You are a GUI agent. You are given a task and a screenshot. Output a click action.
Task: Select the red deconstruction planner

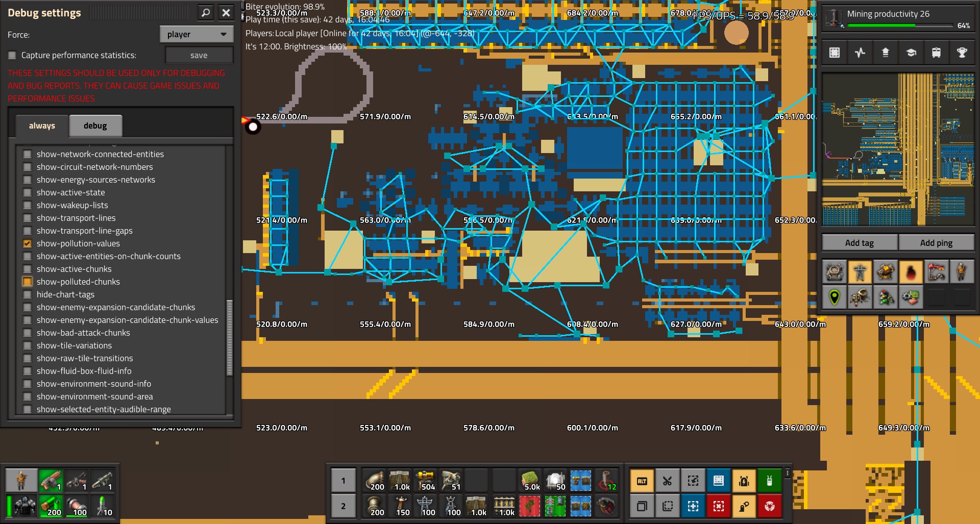pos(530,506)
